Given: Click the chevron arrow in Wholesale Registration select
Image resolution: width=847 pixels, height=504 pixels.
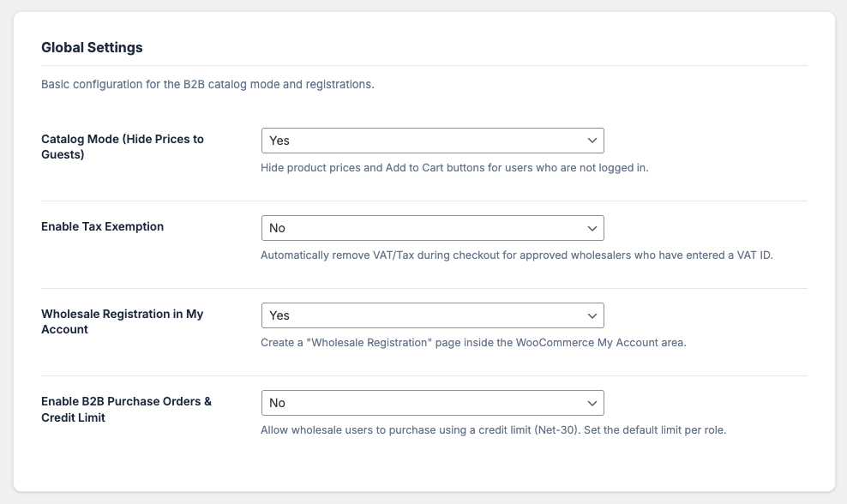Looking at the screenshot, I should point(592,315).
